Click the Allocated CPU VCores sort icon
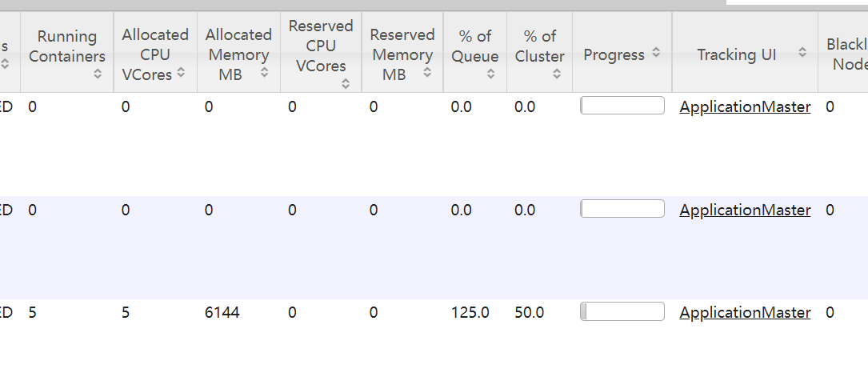 [181, 73]
